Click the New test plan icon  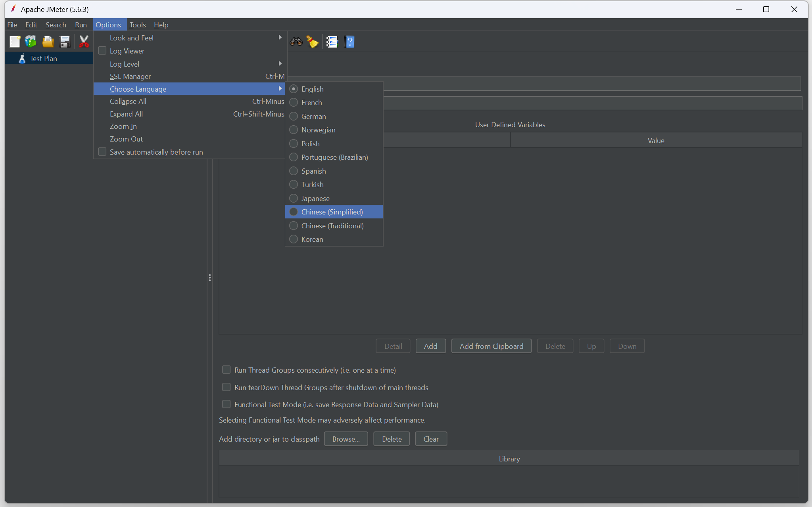tap(15, 42)
